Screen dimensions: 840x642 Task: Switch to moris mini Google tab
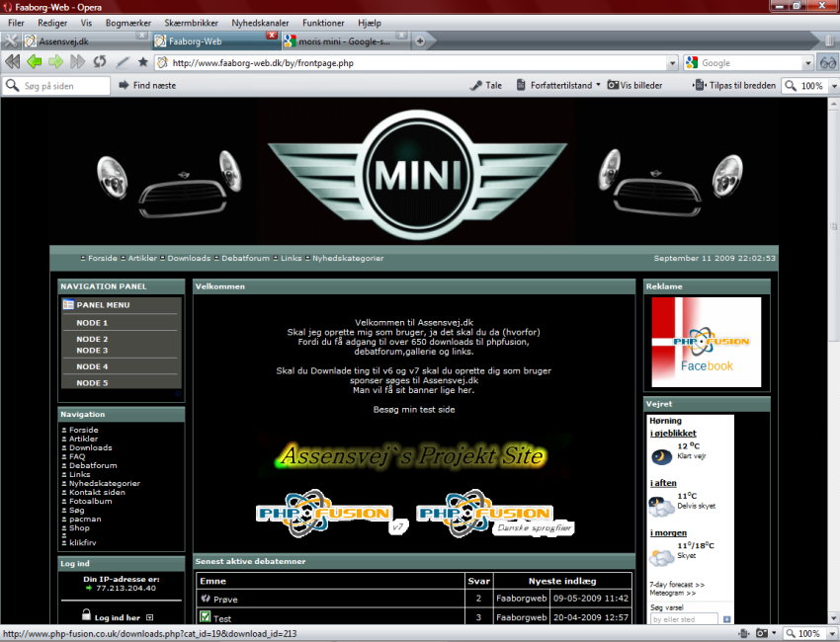click(x=345, y=41)
